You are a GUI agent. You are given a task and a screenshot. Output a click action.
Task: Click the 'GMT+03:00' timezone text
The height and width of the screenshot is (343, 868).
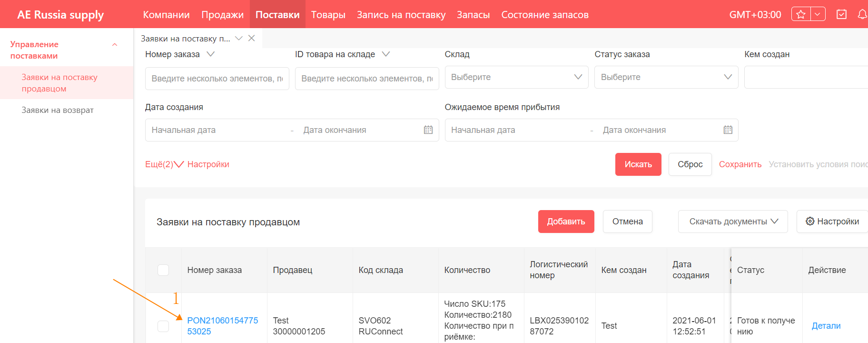[755, 15]
